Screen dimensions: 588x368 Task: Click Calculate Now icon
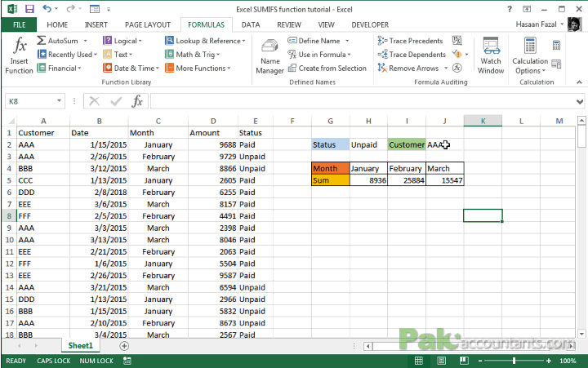pos(556,46)
